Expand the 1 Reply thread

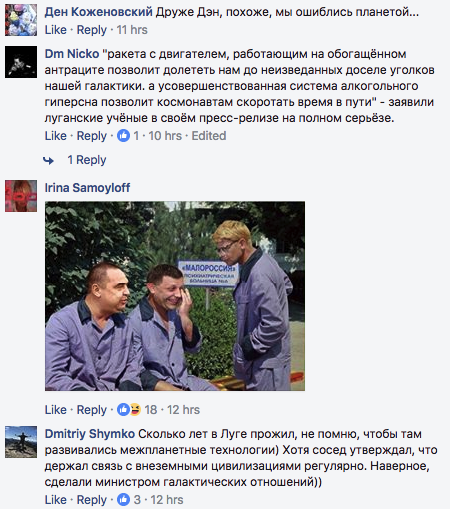coord(87,160)
